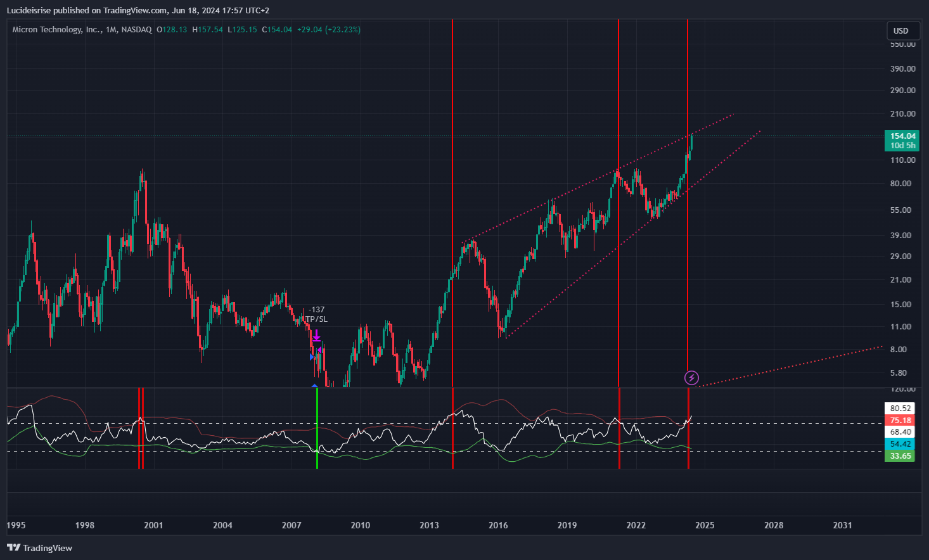Click the white indicator value label 80.52
Image resolution: width=929 pixels, height=560 pixels.
point(900,409)
